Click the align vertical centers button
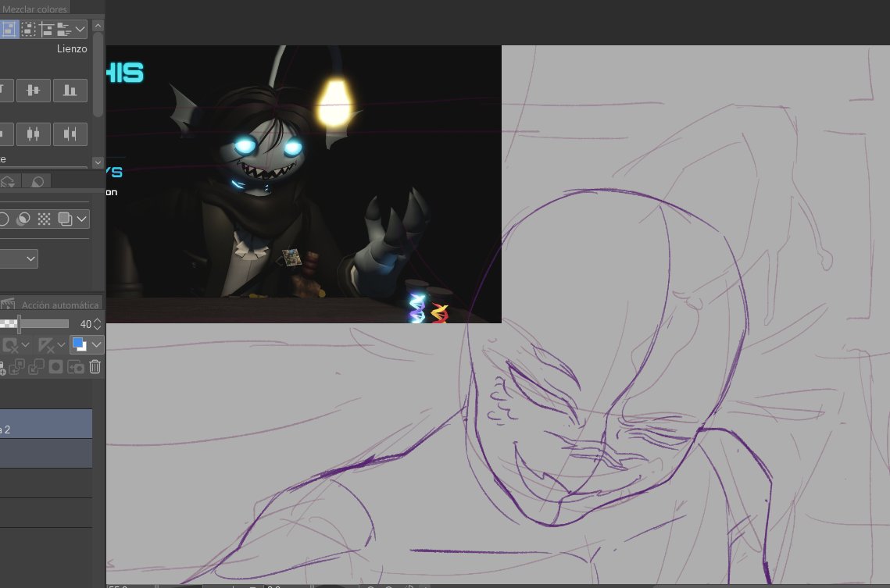This screenshot has height=588, width=890. point(34,90)
